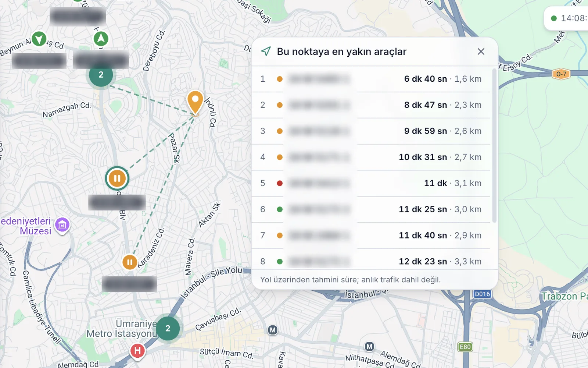Click the purple museum marker

pos(62,225)
